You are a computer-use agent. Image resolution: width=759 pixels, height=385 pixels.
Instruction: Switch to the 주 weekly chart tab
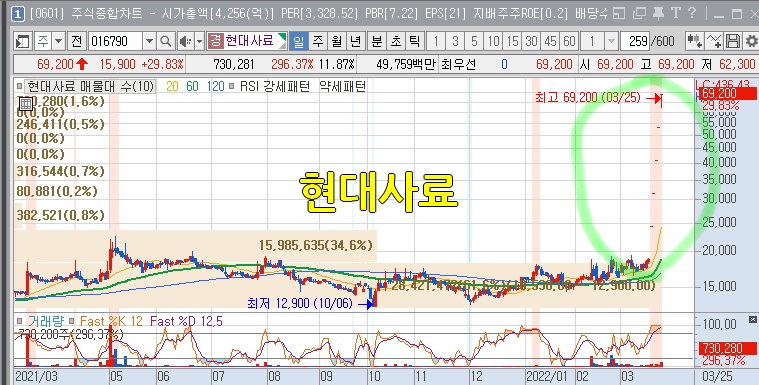318,42
